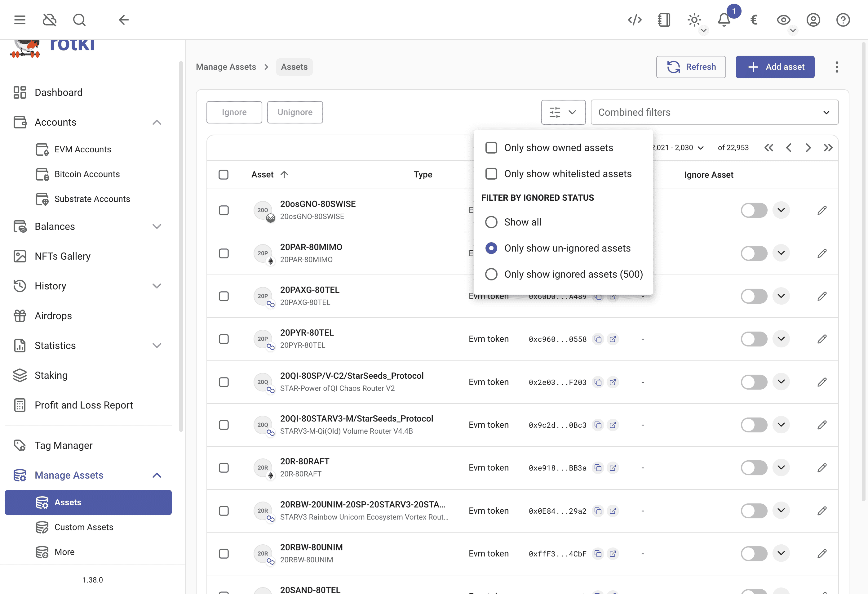Screen dimensions: 868x594
Task: Select Only show un-ignored assets radio
Action: 491,248
